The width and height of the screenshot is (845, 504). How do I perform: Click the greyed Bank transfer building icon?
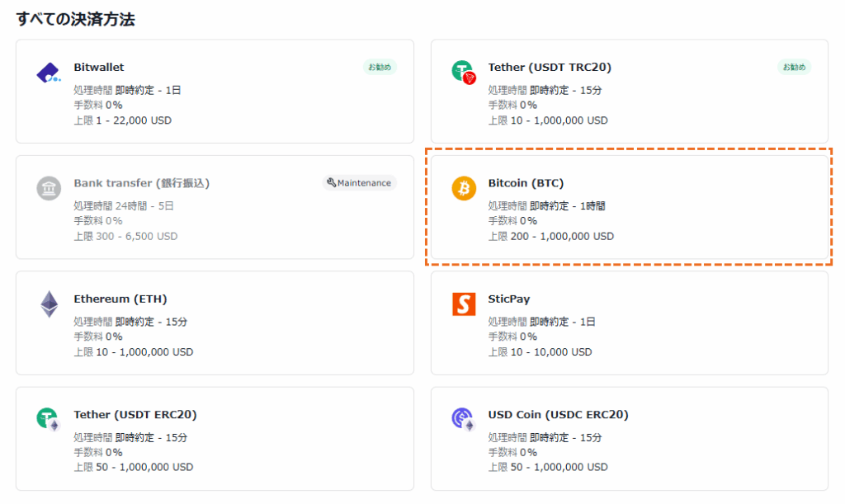point(49,188)
